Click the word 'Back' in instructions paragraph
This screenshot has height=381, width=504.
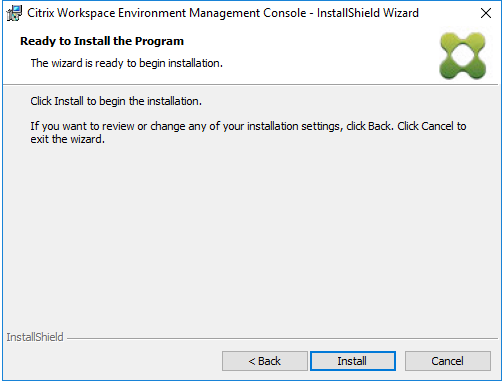[379, 126]
